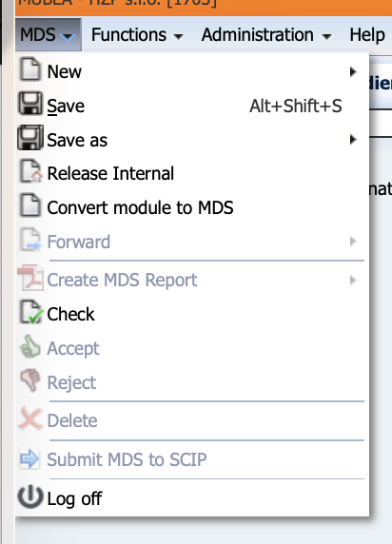Screen dimensions: 392x544
Task: Click the PDF icon for Create MDS Report
Action: (x=30, y=278)
